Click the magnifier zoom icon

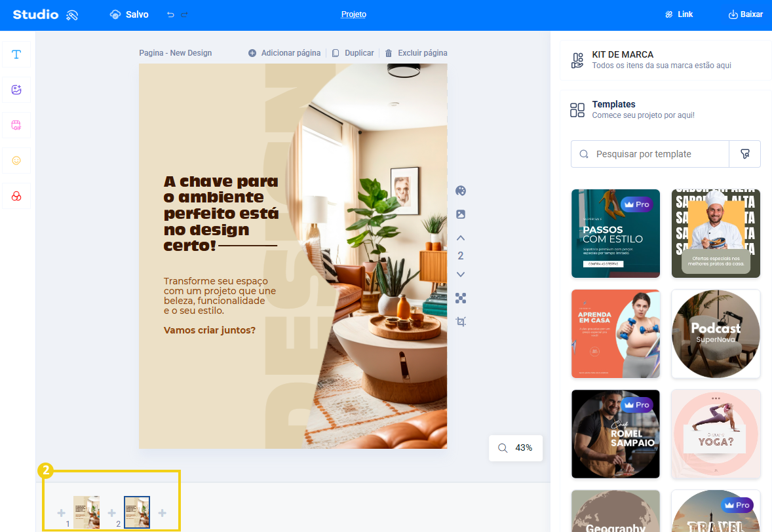pyautogui.click(x=503, y=448)
